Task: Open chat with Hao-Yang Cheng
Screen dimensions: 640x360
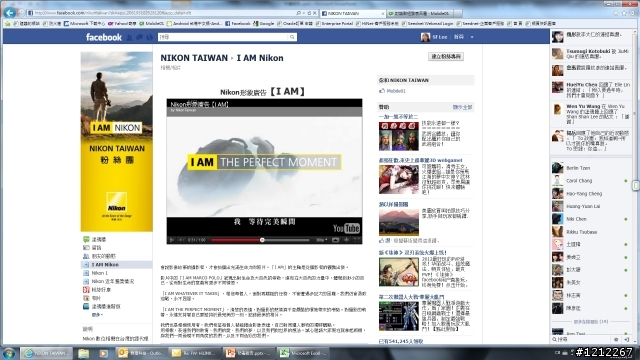Action: click(590, 193)
